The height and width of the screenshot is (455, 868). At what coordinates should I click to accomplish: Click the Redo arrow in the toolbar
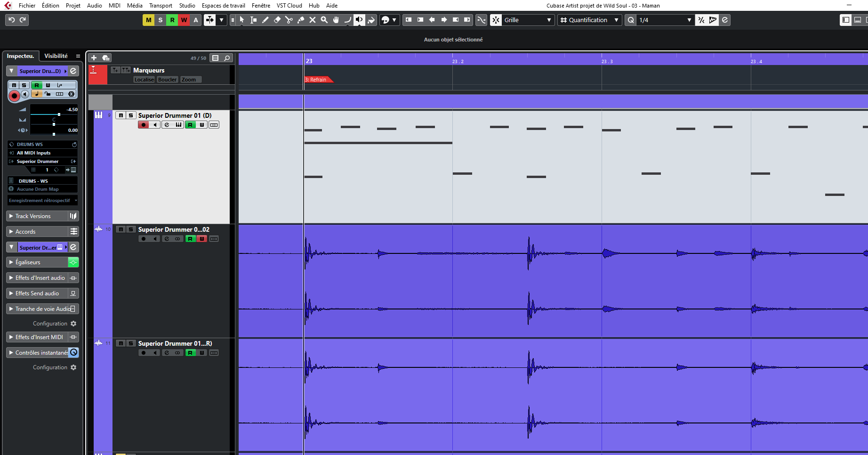pos(23,20)
